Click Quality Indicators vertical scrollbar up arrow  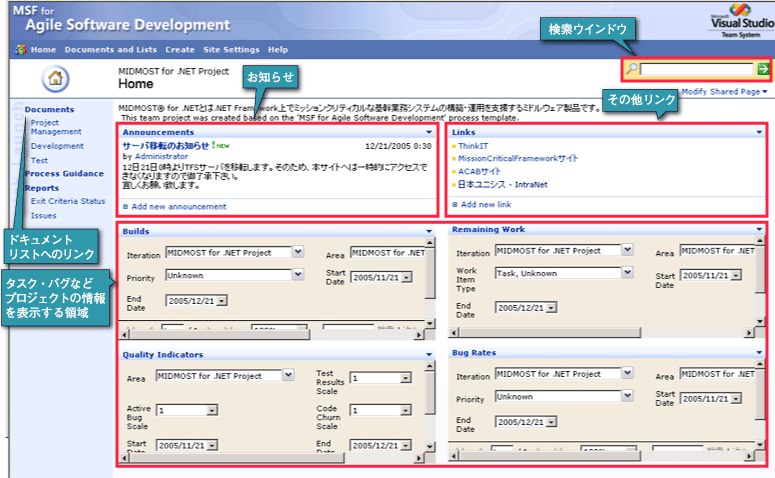point(430,366)
